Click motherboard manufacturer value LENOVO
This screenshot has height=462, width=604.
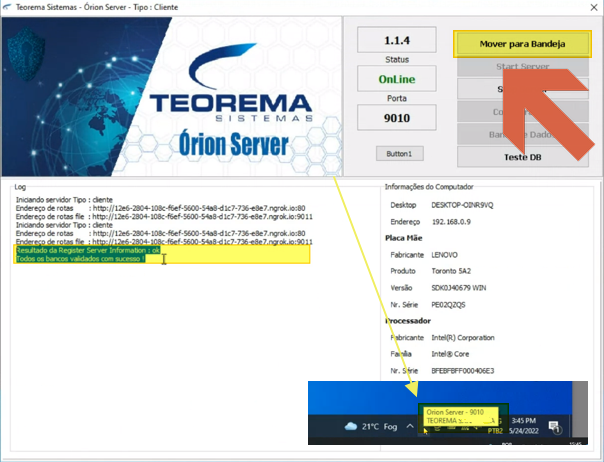[x=445, y=255]
